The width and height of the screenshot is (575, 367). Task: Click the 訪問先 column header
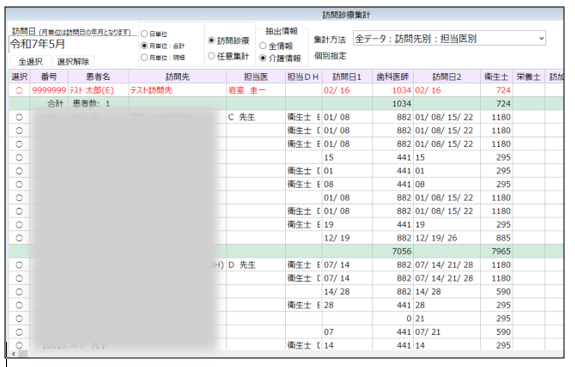[x=177, y=77]
